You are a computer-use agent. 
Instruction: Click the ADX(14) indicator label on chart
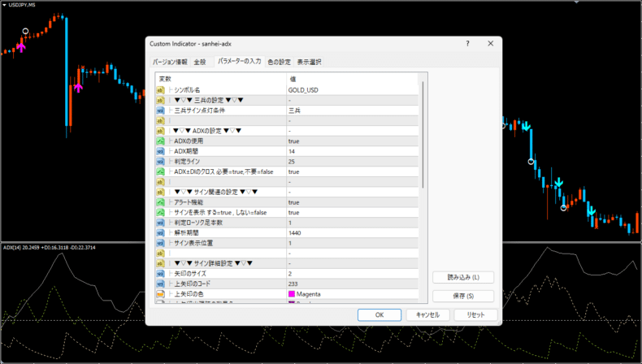coord(49,248)
